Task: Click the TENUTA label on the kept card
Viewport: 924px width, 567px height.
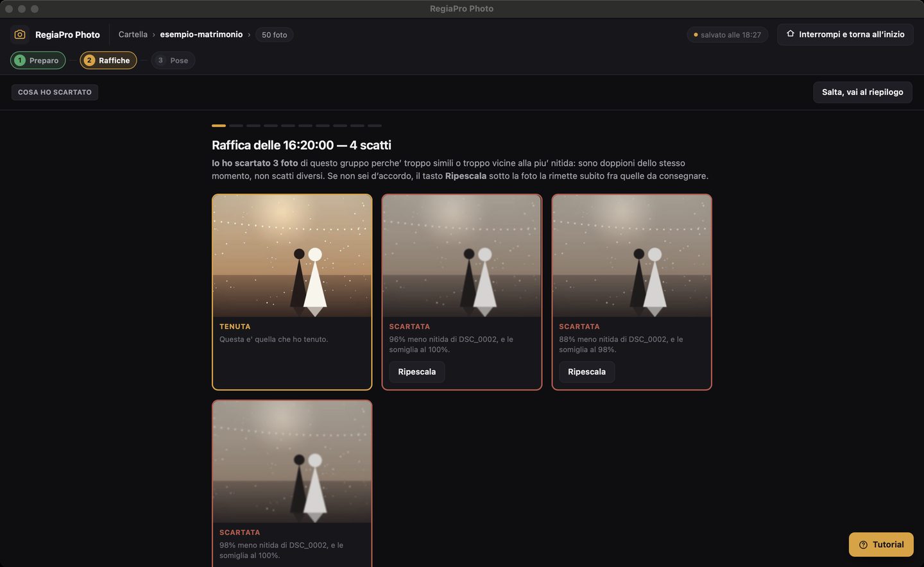Action: click(235, 326)
